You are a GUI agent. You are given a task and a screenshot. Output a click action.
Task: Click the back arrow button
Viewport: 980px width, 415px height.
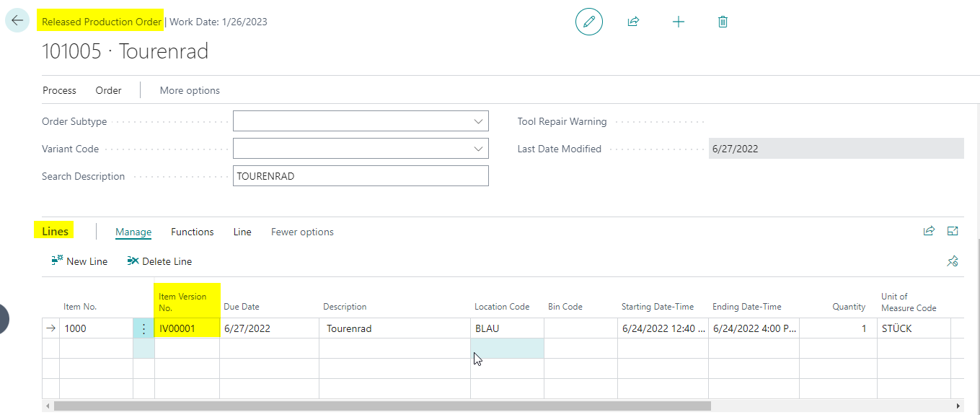click(x=17, y=21)
